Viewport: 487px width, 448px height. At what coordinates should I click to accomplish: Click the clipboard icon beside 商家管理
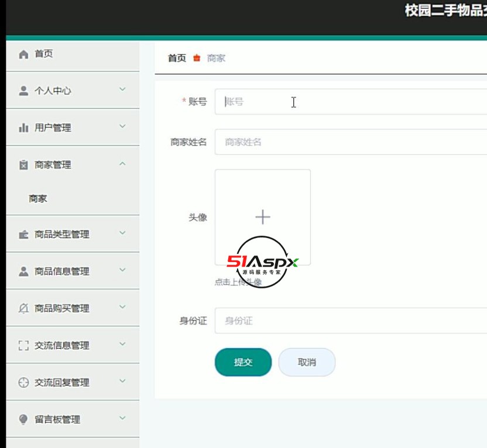tap(23, 165)
